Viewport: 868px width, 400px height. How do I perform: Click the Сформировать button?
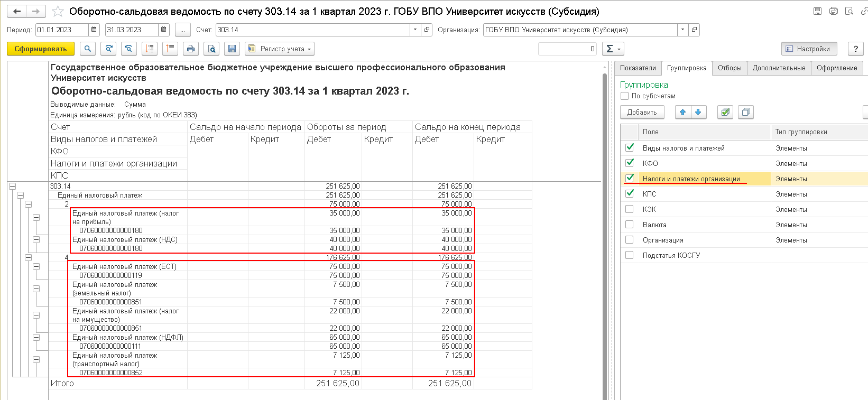41,49
